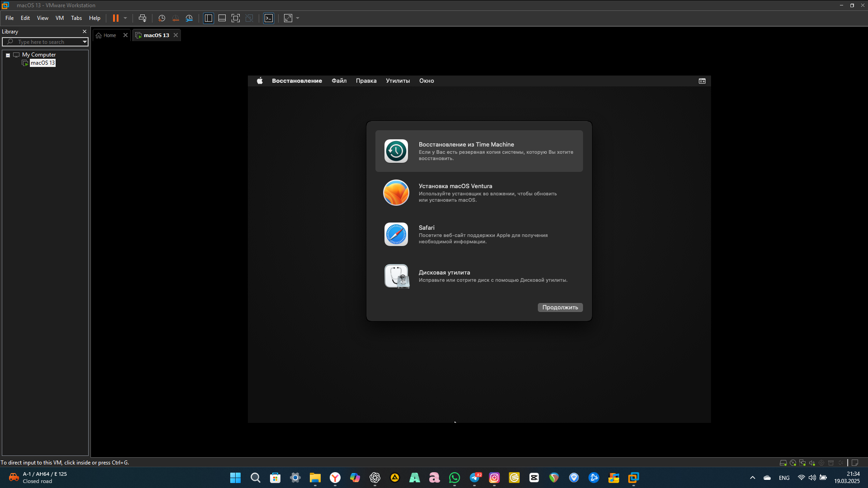Open the Восстановление menu
The height and width of the screenshot is (488, 868).
coord(297,81)
